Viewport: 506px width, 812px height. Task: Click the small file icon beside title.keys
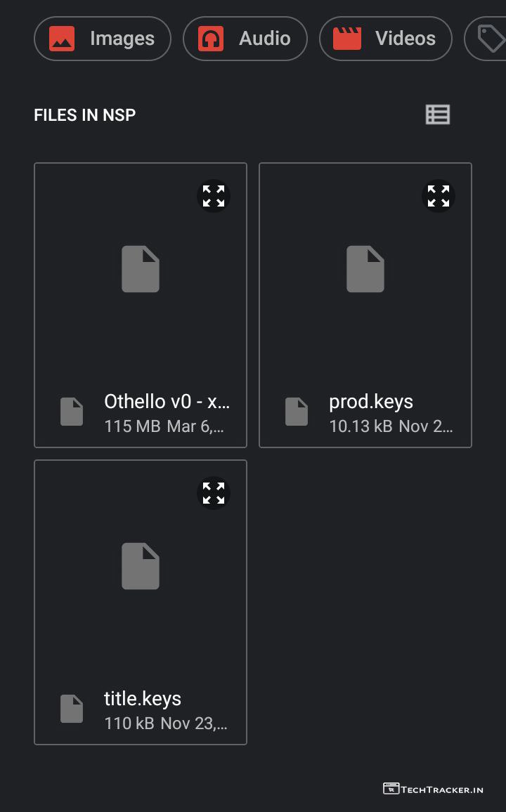pyautogui.click(x=72, y=709)
